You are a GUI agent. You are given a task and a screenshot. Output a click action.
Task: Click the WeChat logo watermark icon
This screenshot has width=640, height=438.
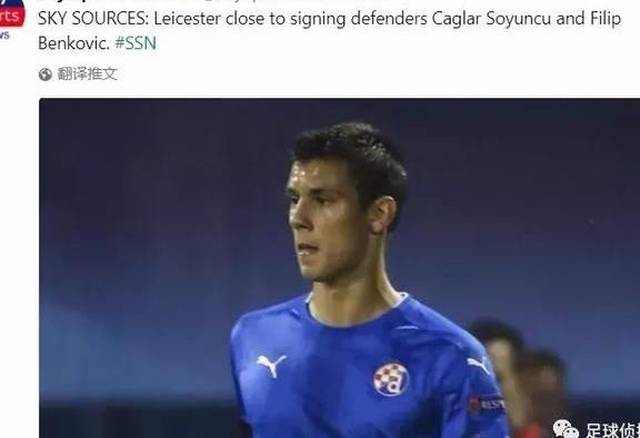click(565, 429)
